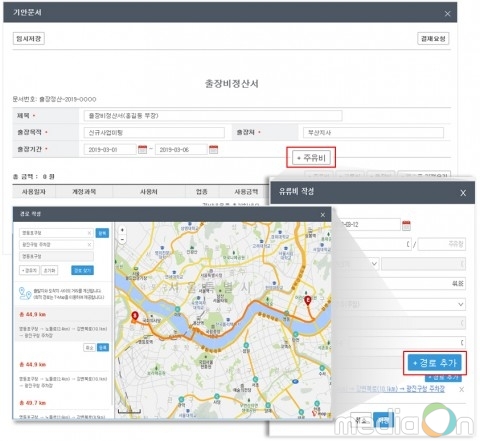
Task: Click the 제목 title input field
Action: click(x=213, y=116)
